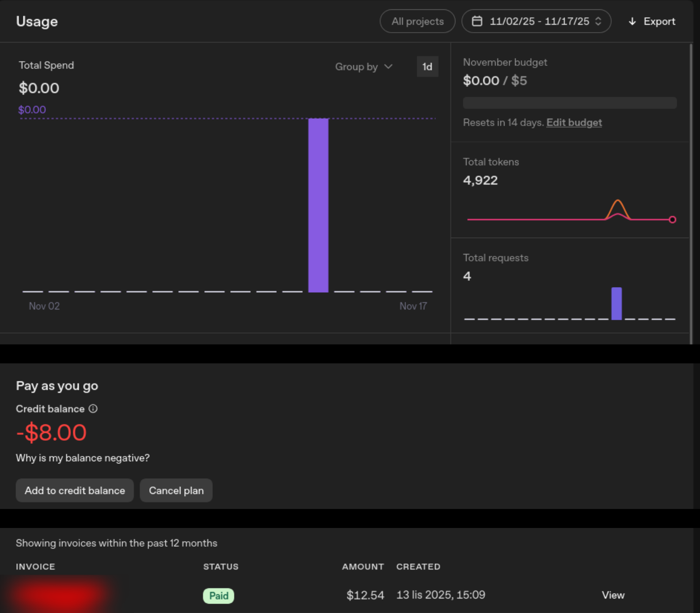
Task: Click the purple bar in Total requests chart
Action: pos(616,303)
